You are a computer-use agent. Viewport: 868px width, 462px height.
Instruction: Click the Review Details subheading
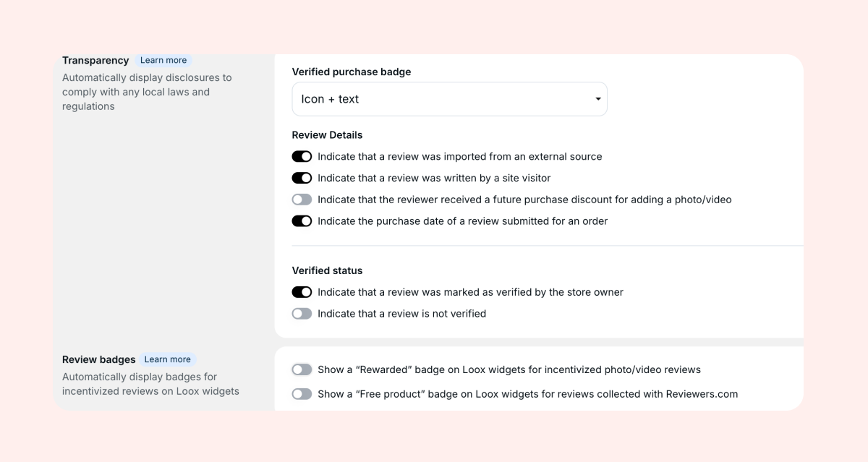pyautogui.click(x=327, y=135)
